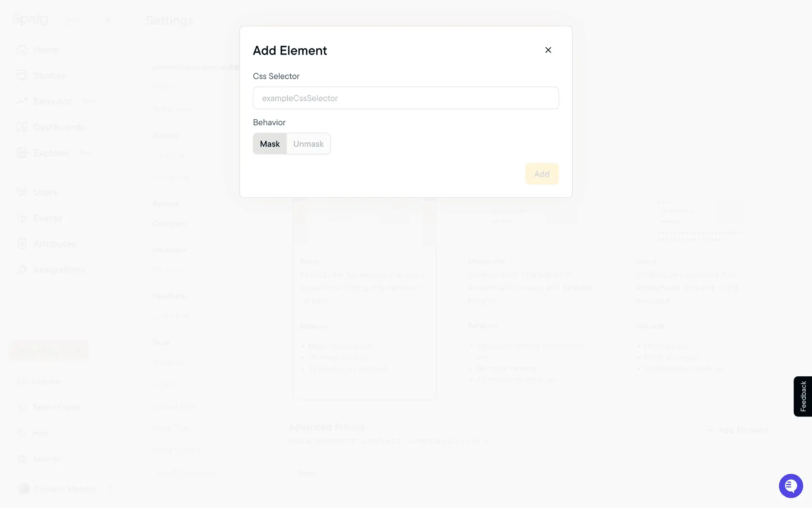
Task: Click the Dashboards icon in sidebar
Action: point(22,127)
